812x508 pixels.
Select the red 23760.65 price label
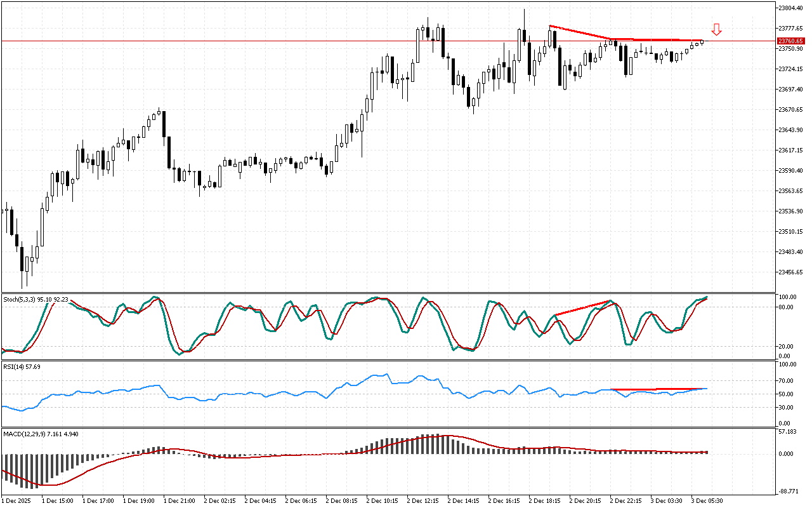(x=791, y=41)
